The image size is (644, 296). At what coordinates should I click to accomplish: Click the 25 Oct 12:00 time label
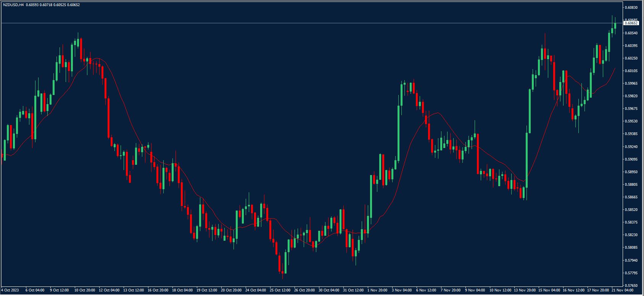(280, 290)
